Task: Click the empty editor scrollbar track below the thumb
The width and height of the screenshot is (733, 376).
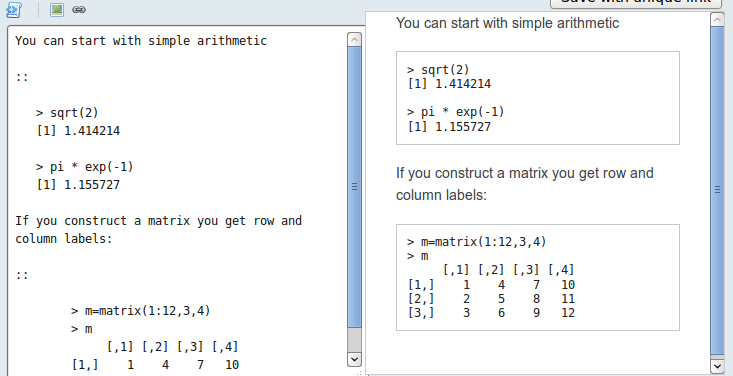Action: click(354, 340)
